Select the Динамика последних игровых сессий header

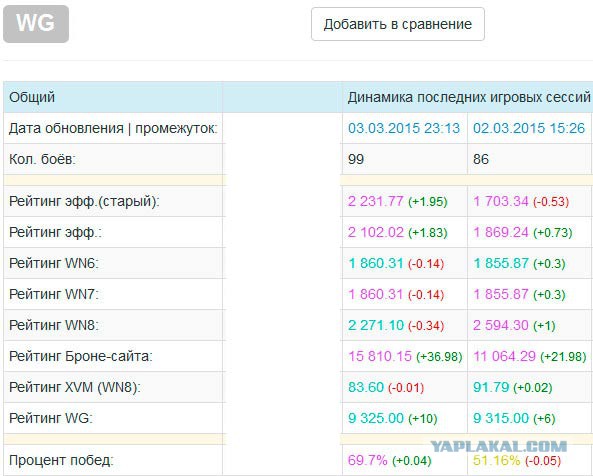pyautogui.click(x=469, y=97)
